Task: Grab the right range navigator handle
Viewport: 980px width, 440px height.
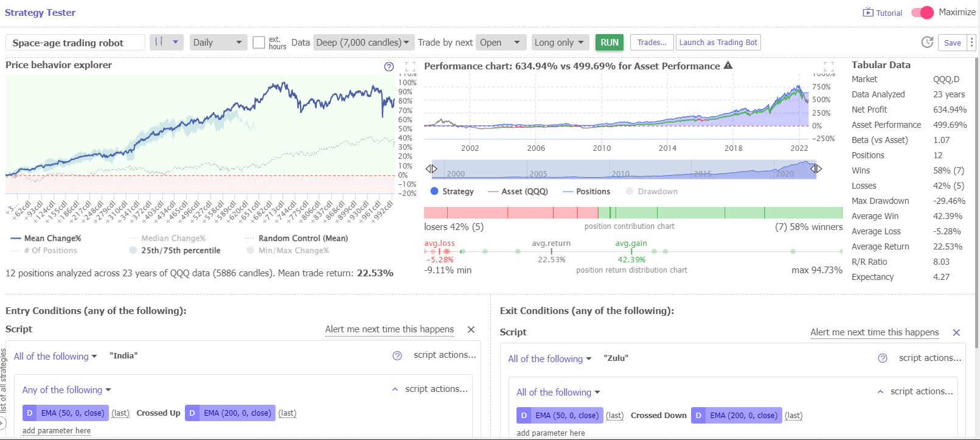Action: pyautogui.click(x=816, y=169)
